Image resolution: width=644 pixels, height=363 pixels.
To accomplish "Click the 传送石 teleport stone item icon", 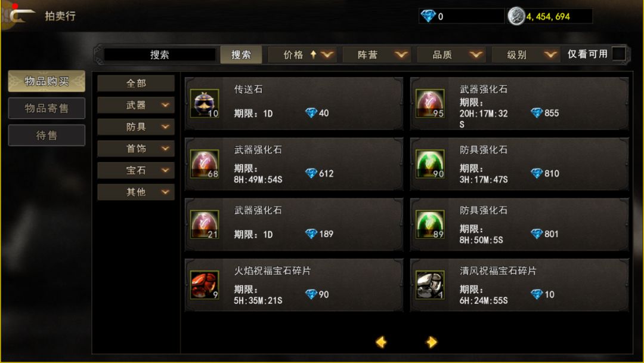I will point(205,103).
